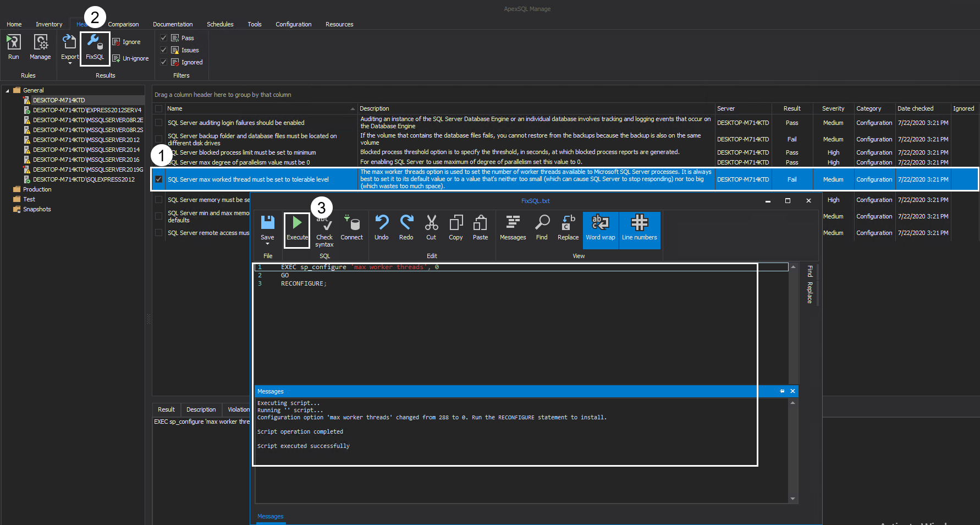Sort by the Server column header
Image resolution: width=980 pixels, height=525 pixels.
tap(744, 109)
